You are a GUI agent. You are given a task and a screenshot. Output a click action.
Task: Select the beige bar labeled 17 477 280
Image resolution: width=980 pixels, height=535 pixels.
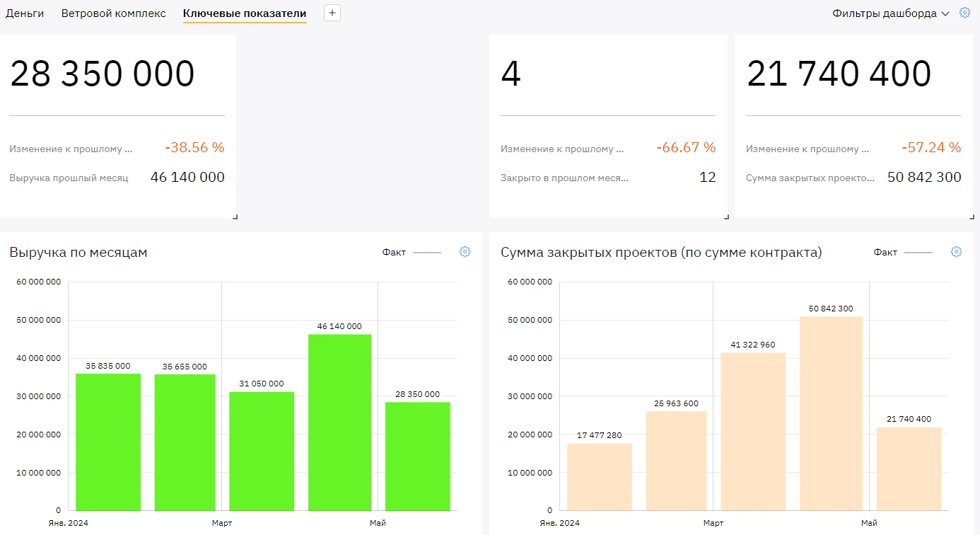pyautogui.click(x=600, y=477)
